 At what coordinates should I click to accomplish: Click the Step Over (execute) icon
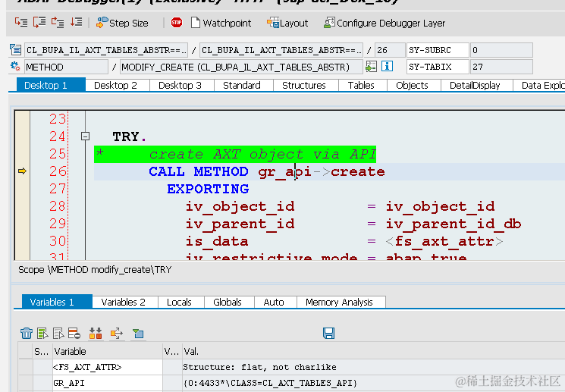pyautogui.click(x=39, y=22)
